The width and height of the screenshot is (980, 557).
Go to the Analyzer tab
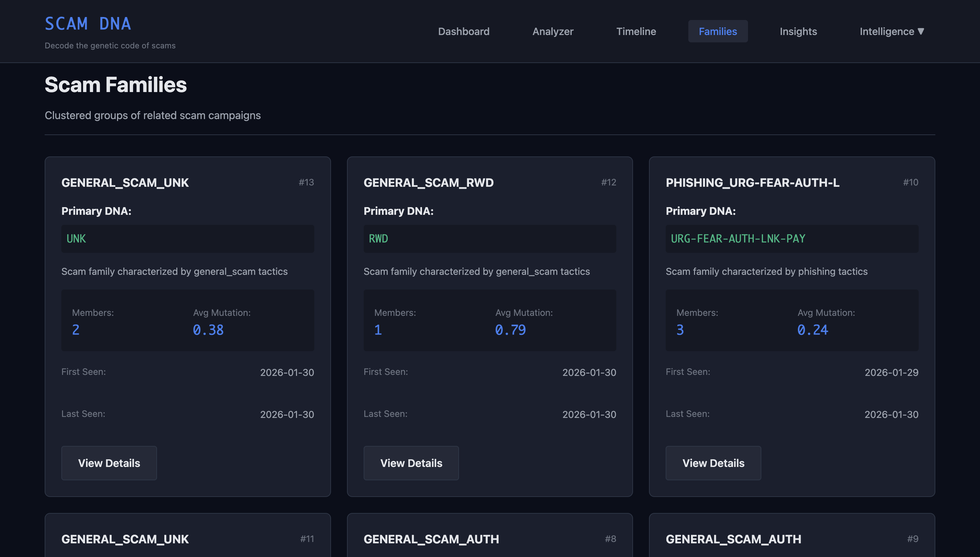[x=553, y=31]
